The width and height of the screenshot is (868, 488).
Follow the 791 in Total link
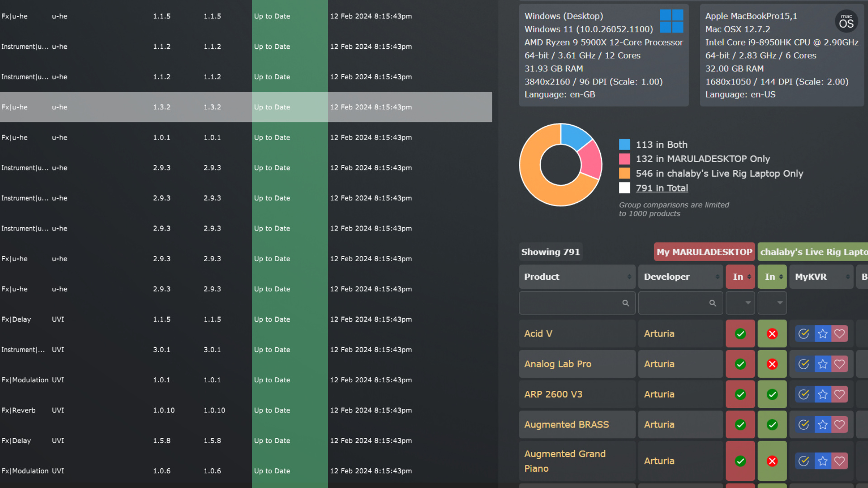click(x=662, y=188)
